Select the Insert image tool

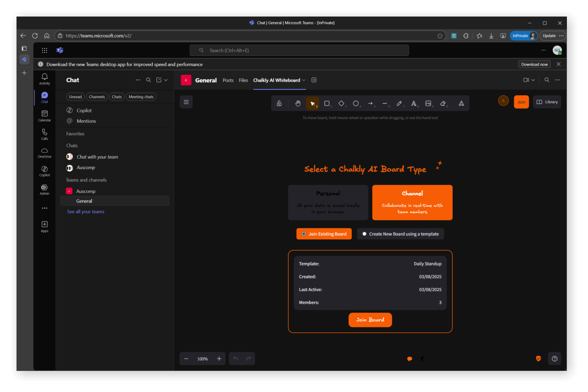tap(428, 104)
